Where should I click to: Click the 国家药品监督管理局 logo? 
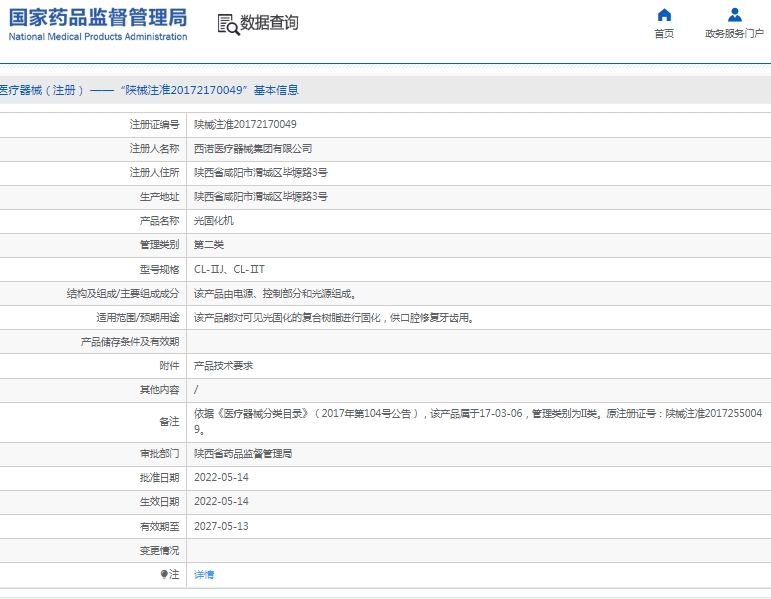pos(98,18)
